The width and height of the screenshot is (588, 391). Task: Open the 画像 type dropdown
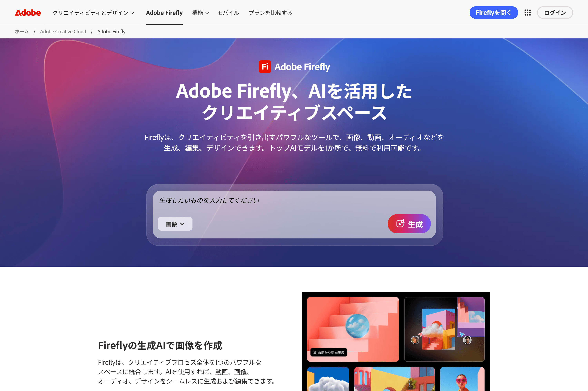point(175,224)
